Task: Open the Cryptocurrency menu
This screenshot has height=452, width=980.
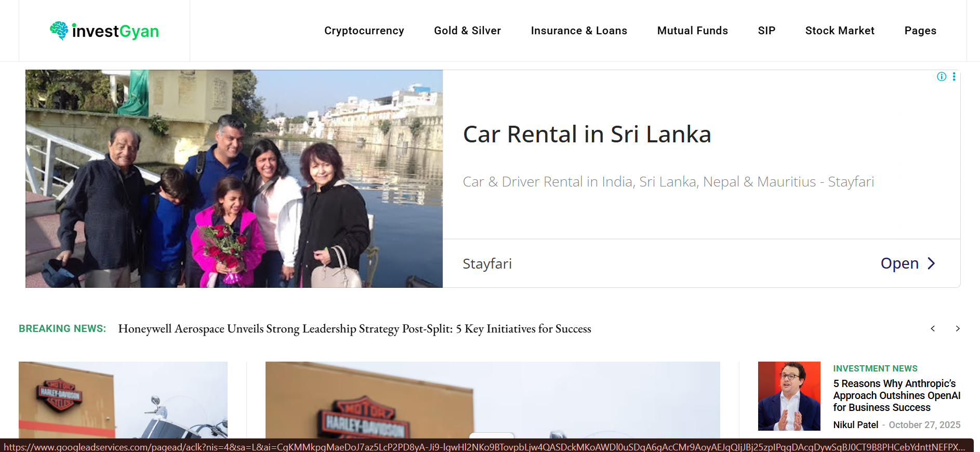Action: click(x=364, y=31)
